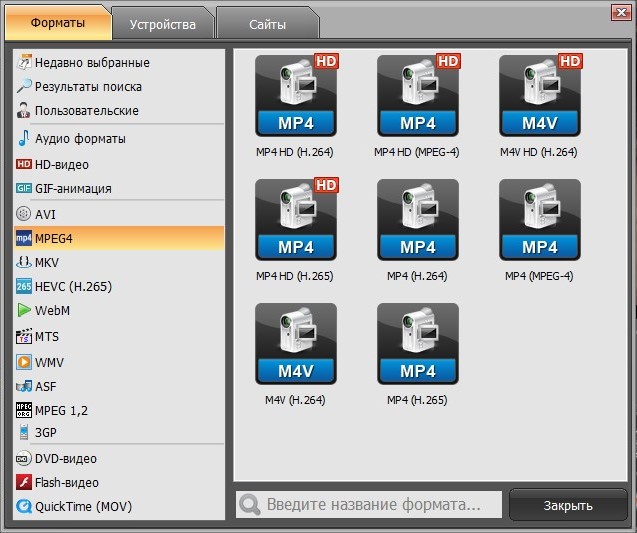Close the dialog with the red X
Screen dimensions: 637x533
point(621,13)
